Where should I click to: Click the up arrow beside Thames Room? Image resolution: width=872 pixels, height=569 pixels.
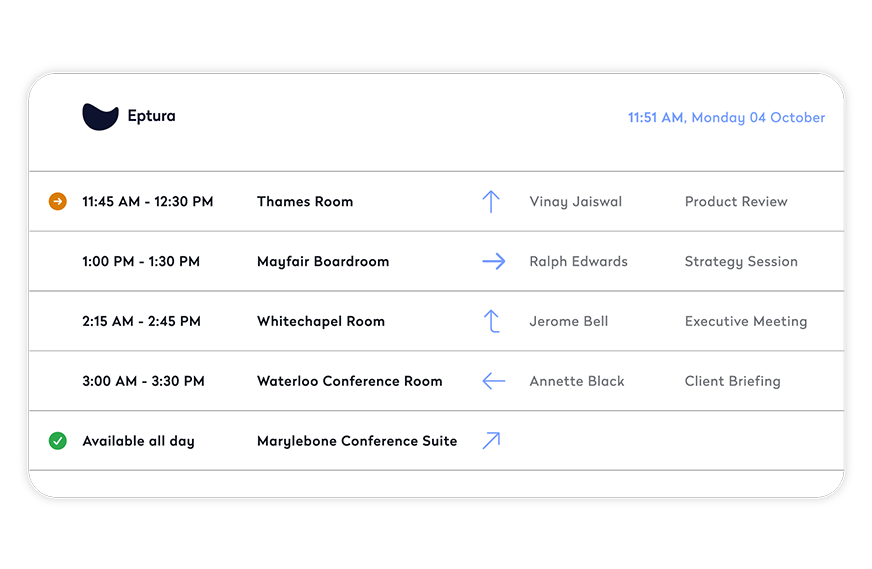point(491,201)
